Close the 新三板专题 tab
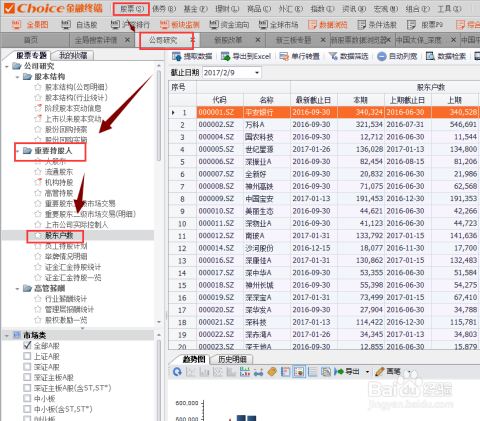The image size is (480, 421). point(323,40)
